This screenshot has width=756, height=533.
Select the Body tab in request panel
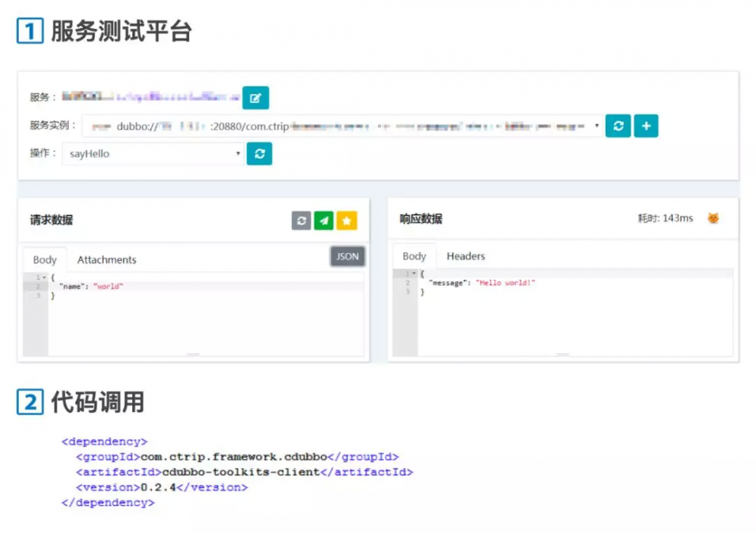coord(44,259)
